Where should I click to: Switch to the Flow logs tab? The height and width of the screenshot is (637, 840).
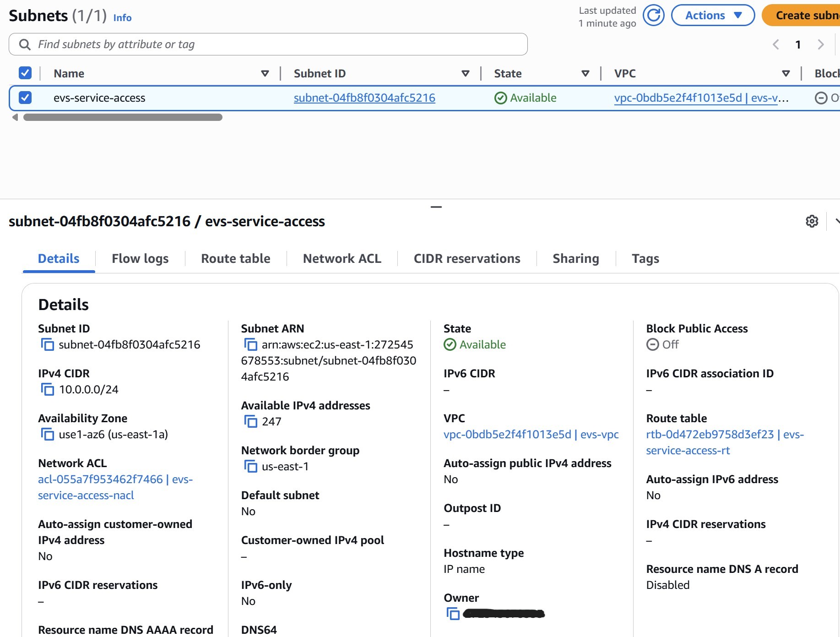(x=140, y=258)
